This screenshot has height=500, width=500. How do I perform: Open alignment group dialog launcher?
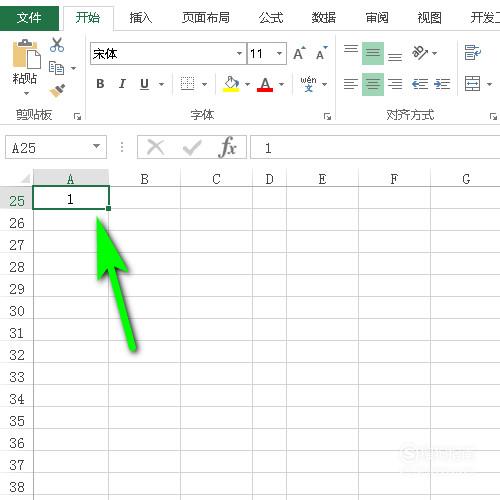[x=493, y=116]
